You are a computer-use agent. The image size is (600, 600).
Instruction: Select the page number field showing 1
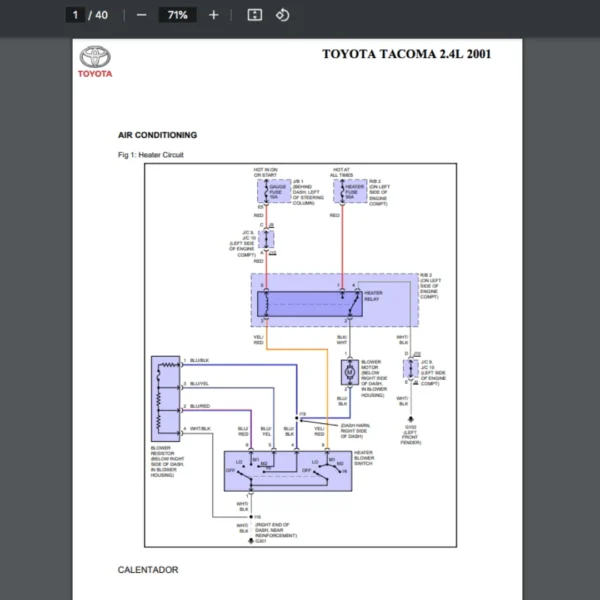(75, 15)
